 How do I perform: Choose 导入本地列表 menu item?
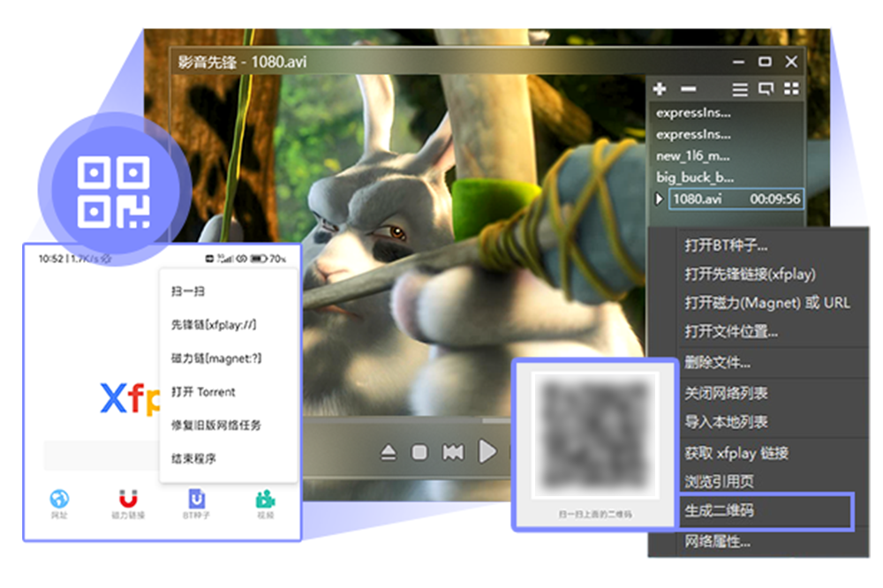pos(726,422)
